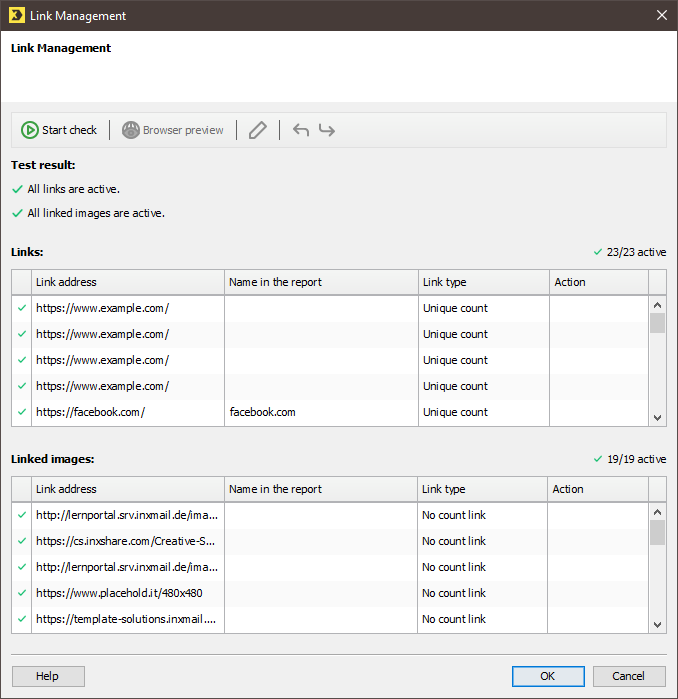Click Links table 'Action' column header
The width and height of the screenshot is (678, 699).
tap(599, 282)
